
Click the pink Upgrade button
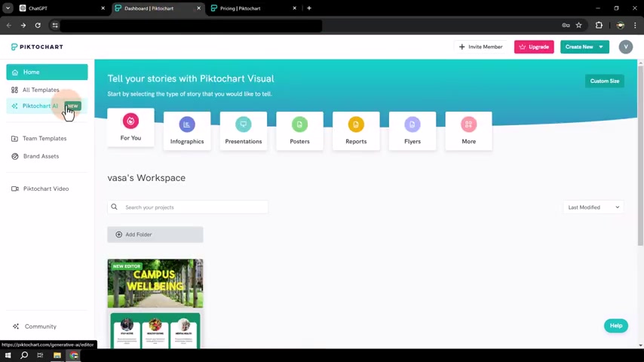[x=534, y=47]
